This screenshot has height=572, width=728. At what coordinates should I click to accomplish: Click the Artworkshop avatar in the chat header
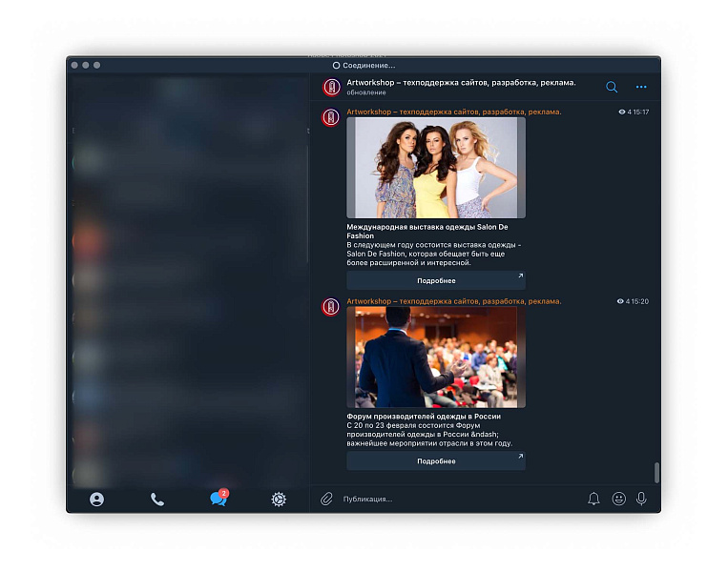coord(331,87)
